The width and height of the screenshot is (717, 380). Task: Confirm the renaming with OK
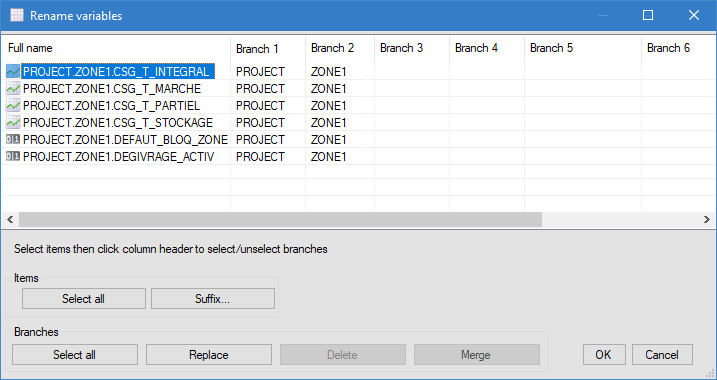click(604, 354)
